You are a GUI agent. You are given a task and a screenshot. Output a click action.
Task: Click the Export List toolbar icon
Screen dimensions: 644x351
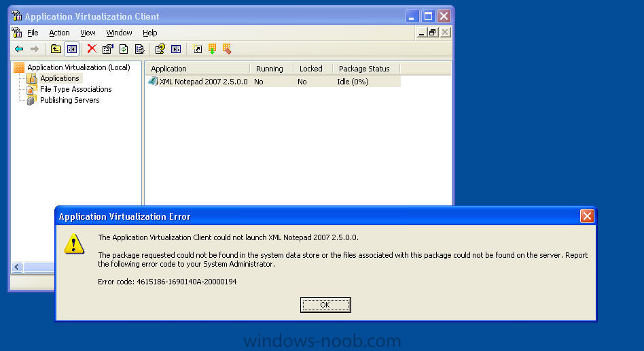(140, 49)
